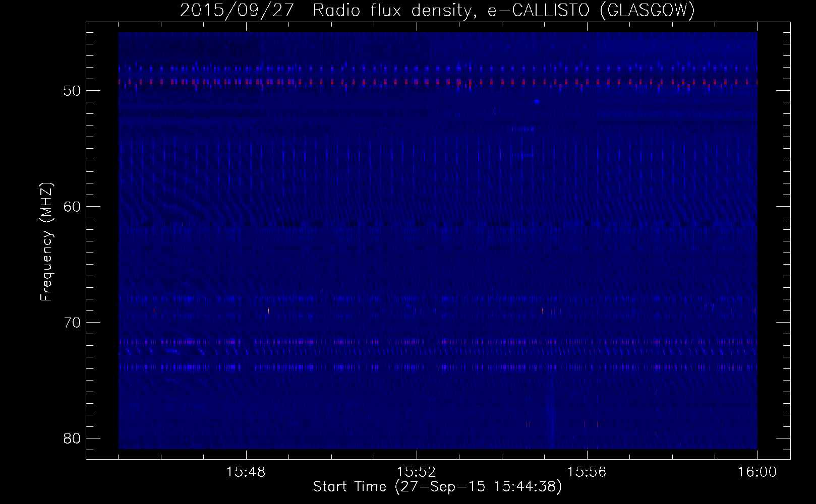Click the 16:00 time tick label
This screenshot has height=504, width=816.
click(x=757, y=472)
